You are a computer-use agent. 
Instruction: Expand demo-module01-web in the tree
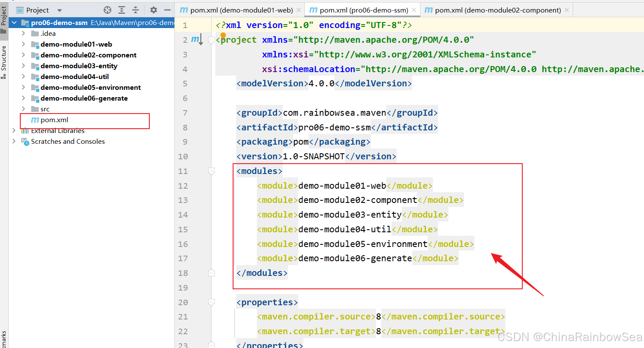24,44
